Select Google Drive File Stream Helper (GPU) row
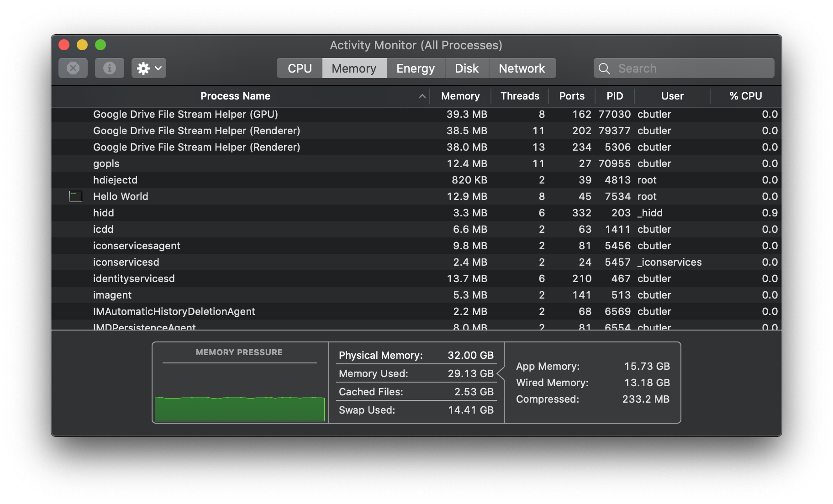The height and width of the screenshot is (504, 833). 416,114
